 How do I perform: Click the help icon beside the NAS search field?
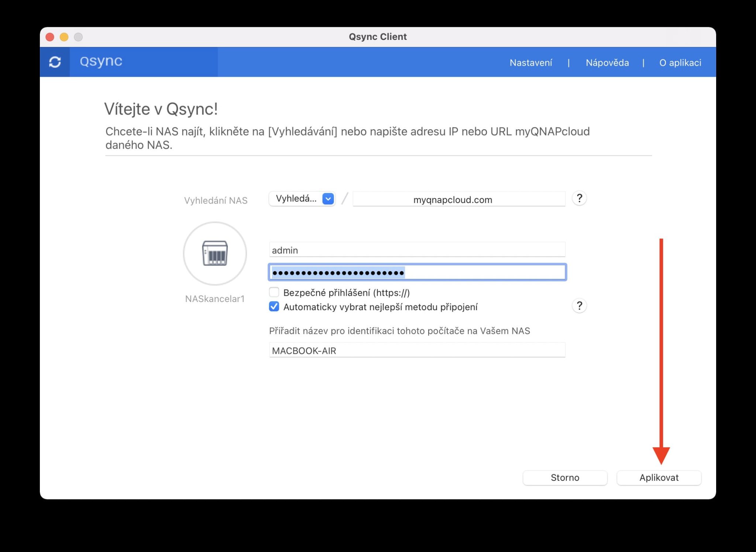[579, 198]
